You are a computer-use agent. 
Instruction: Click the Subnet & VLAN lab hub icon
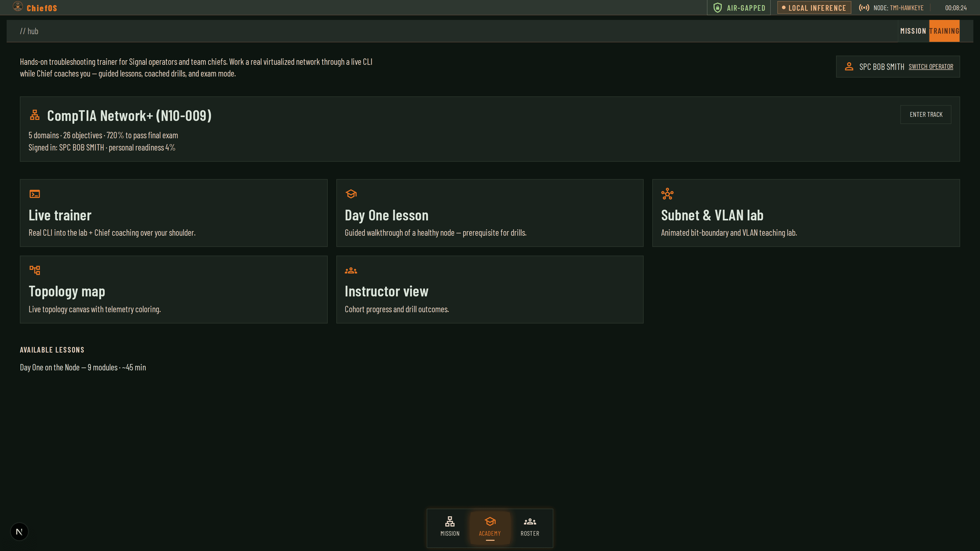667,194
